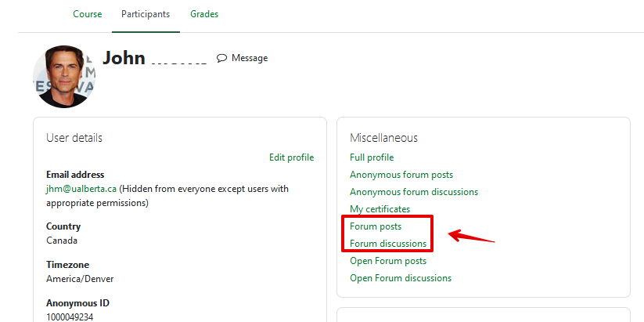Select the highlighted Forum discussions link
Screen dimensions: 644x322
click(x=388, y=244)
